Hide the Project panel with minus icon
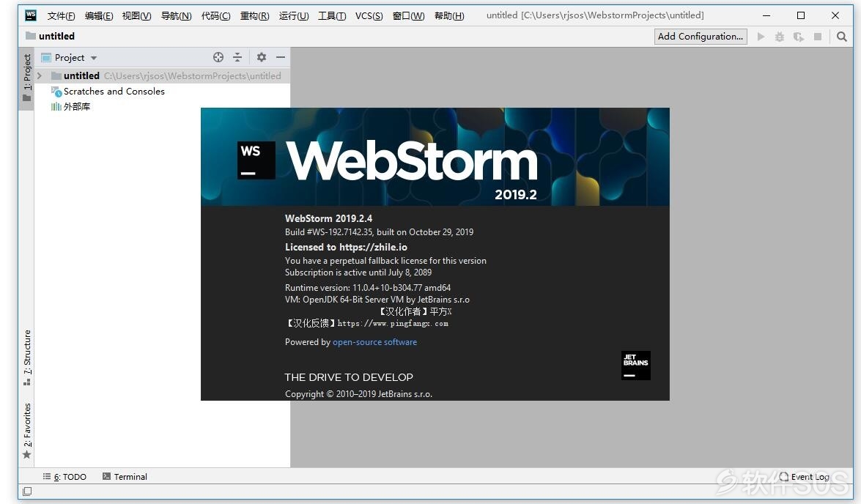The image size is (861, 504). click(281, 57)
